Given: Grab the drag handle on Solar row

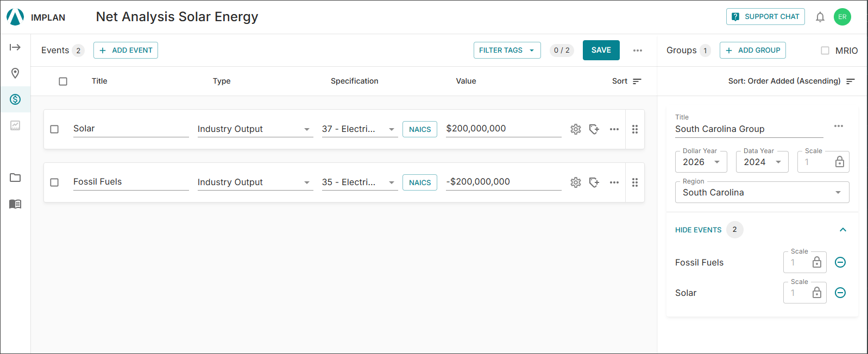Looking at the screenshot, I should pyautogui.click(x=635, y=129).
